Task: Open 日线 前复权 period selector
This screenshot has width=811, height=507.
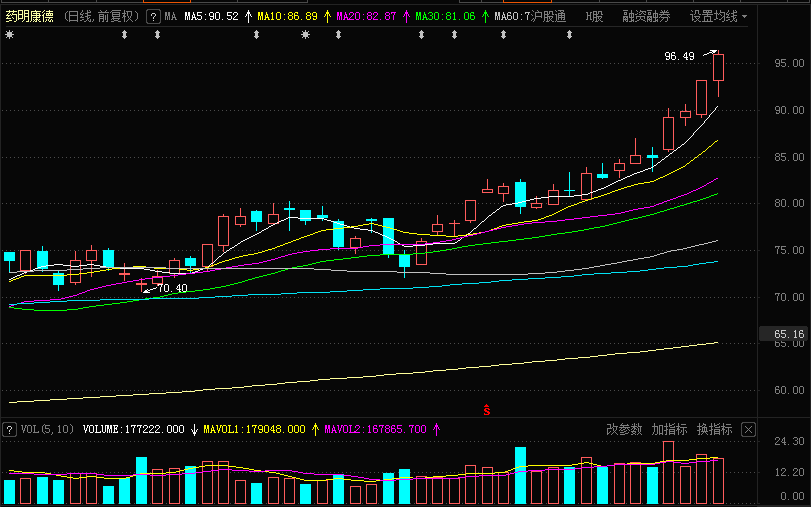Action: pyautogui.click(x=102, y=17)
